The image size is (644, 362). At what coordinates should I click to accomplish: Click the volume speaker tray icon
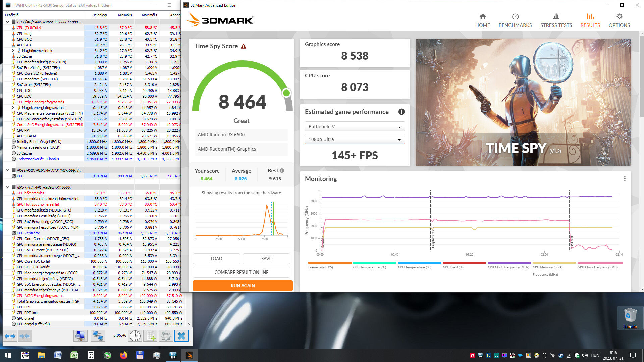pyautogui.click(x=585, y=355)
